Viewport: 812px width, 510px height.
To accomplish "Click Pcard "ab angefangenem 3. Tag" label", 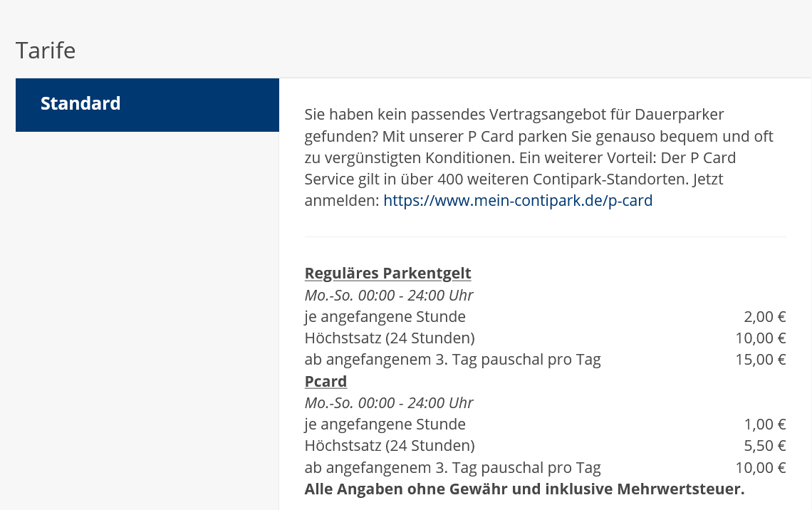I will pyautogui.click(x=452, y=468).
